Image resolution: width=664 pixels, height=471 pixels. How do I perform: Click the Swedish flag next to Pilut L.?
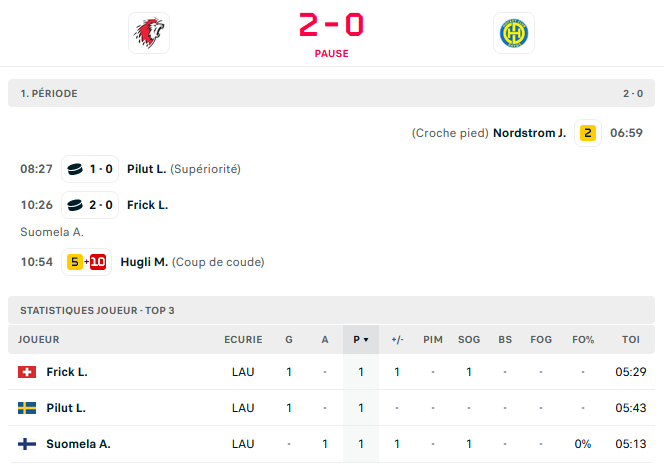tap(27, 408)
